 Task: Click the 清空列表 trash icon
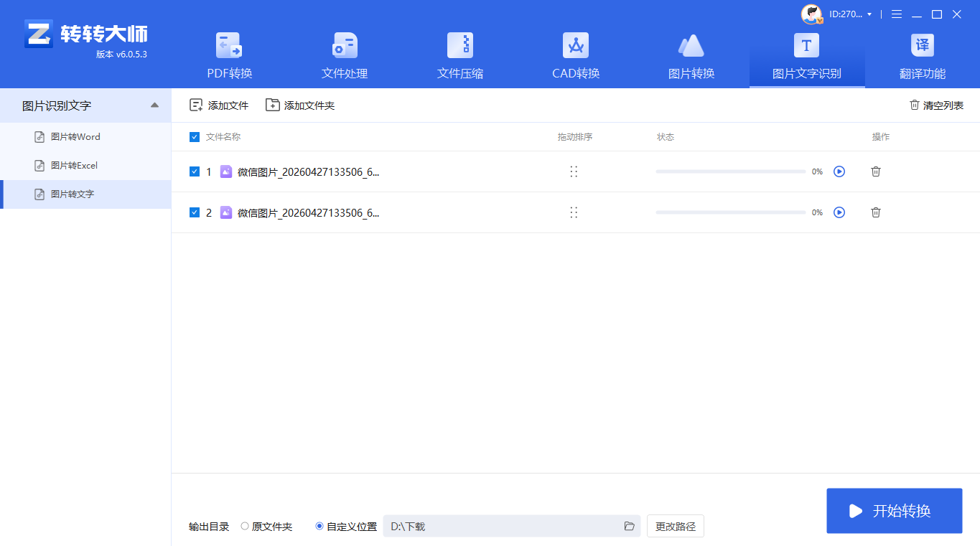coord(915,105)
